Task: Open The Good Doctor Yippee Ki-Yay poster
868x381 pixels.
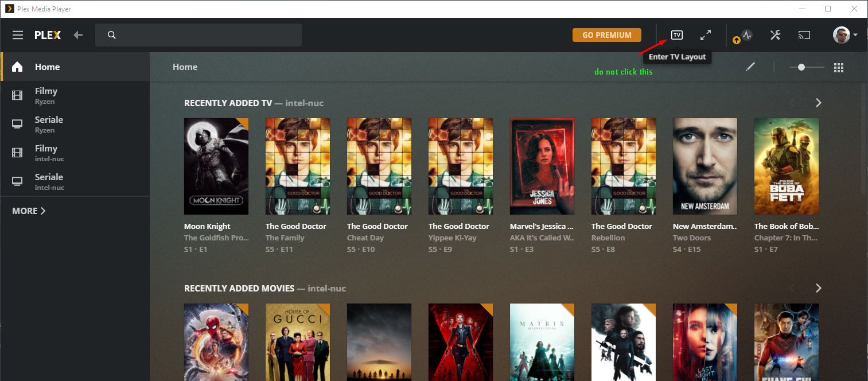Action: click(x=461, y=166)
